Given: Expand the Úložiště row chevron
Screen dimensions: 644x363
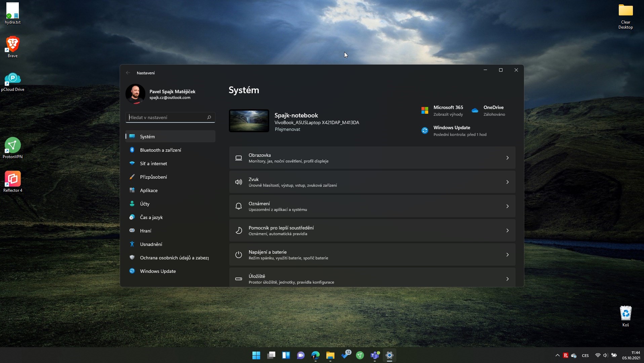Looking at the screenshot, I should [x=508, y=279].
